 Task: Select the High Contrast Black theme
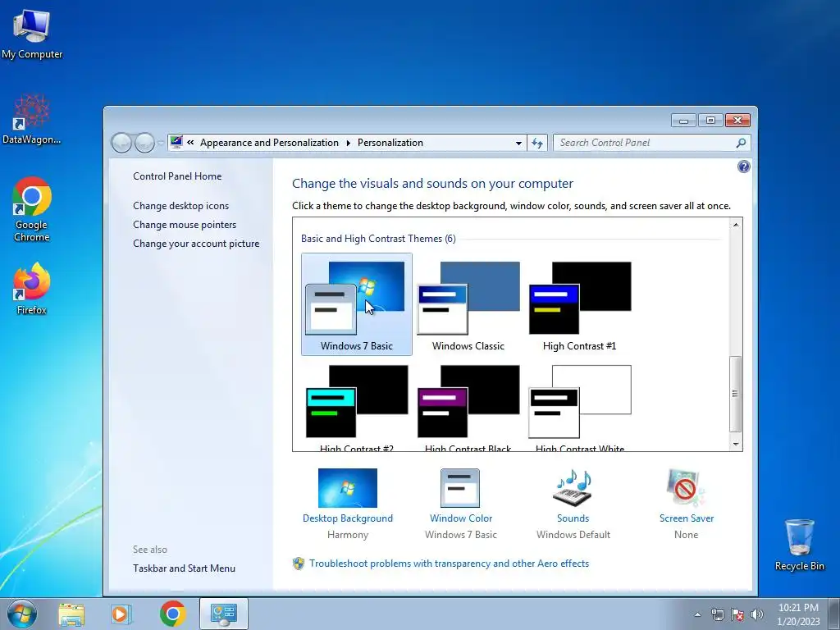pyautogui.click(x=468, y=407)
